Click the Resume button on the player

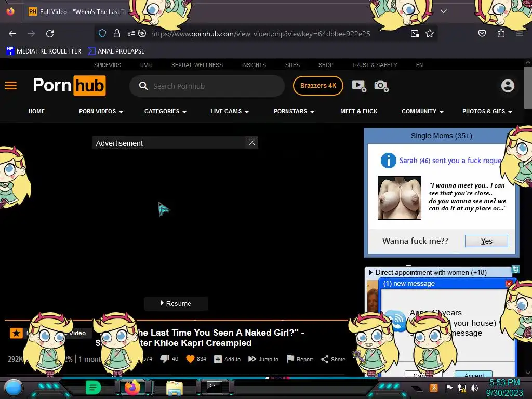click(176, 303)
